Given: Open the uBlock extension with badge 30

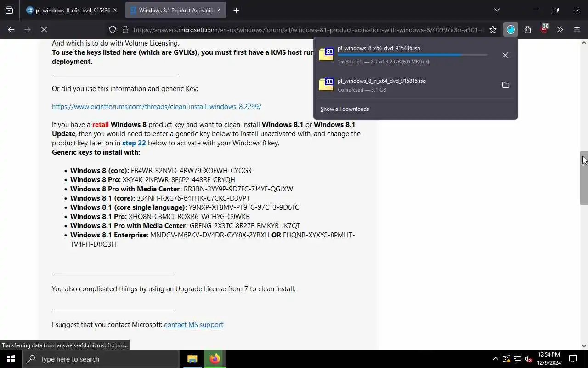Looking at the screenshot, I should 544,29.
